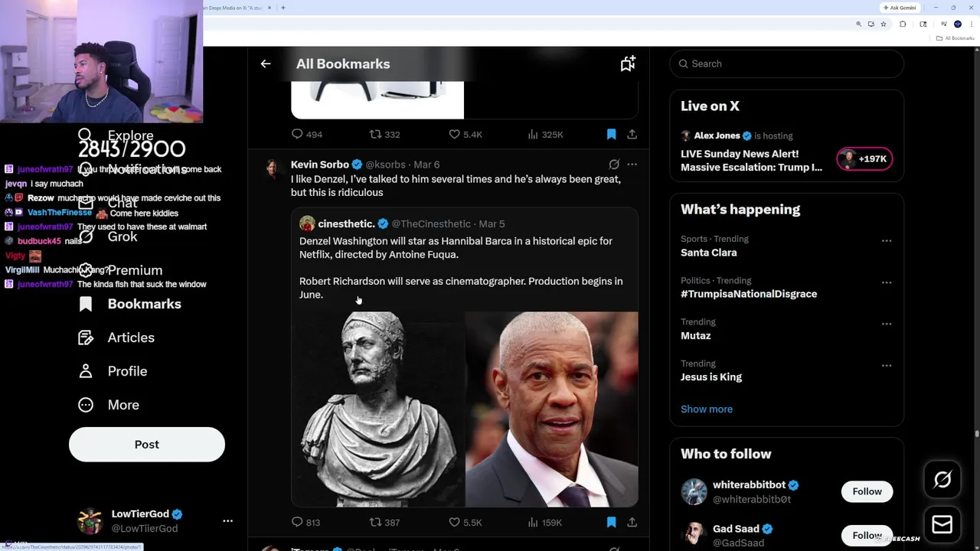Go back using the All Bookmarks arrow
The image size is (980, 551).
coord(266,64)
